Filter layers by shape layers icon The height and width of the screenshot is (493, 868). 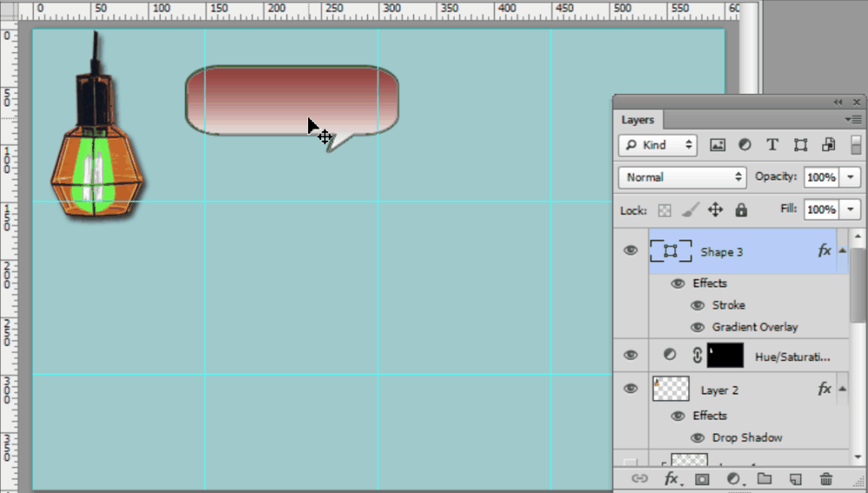coord(800,145)
